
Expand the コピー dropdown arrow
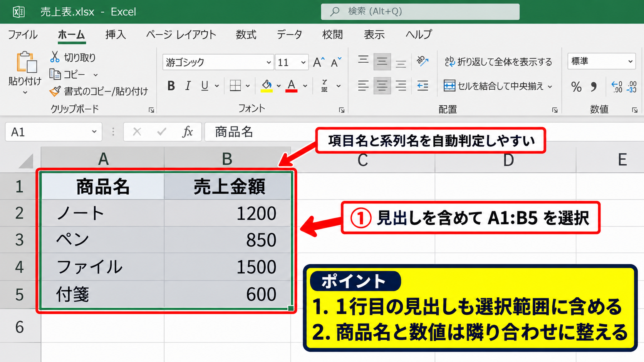click(x=96, y=75)
